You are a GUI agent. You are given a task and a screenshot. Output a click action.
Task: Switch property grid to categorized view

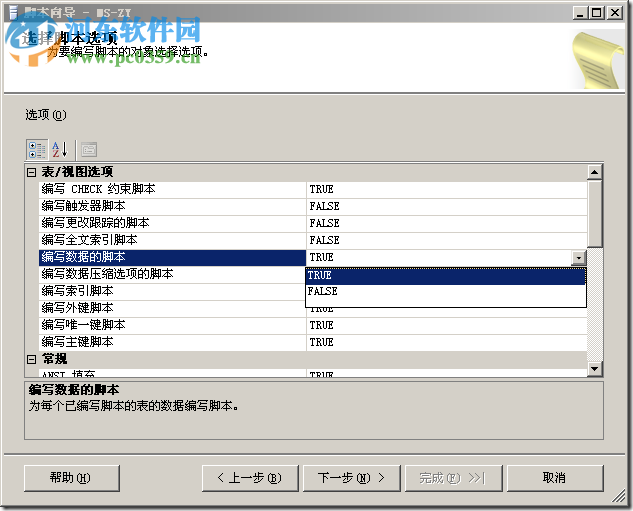tap(37, 150)
